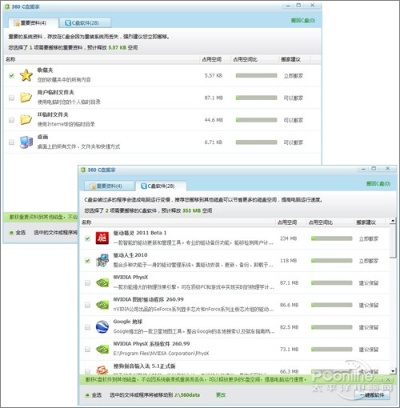
Task: Toggle Select All option in back window
Action: click(18, 232)
